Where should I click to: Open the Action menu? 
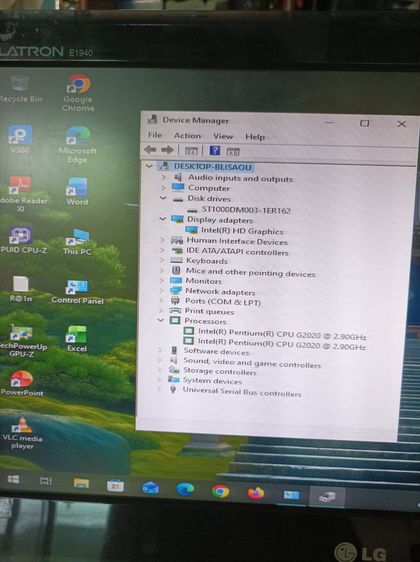click(187, 135)
